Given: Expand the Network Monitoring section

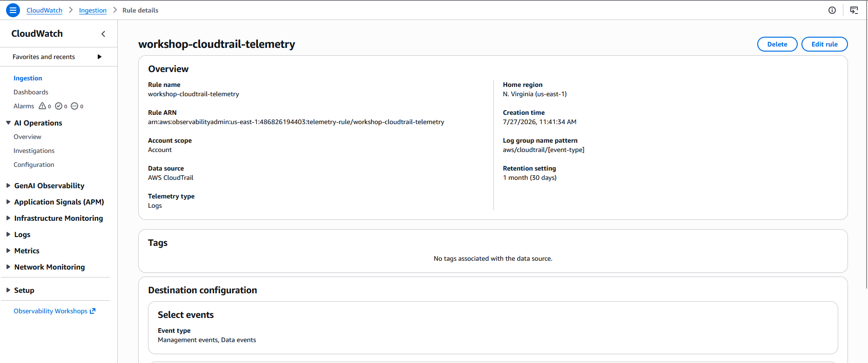Looking at the screenshot, I should coord(8,267).
